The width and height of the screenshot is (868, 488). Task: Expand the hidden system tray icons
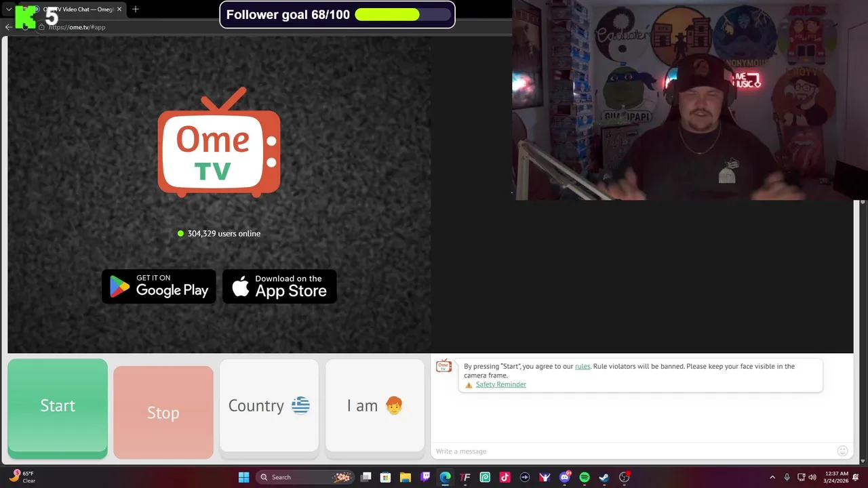coord(772,477)
